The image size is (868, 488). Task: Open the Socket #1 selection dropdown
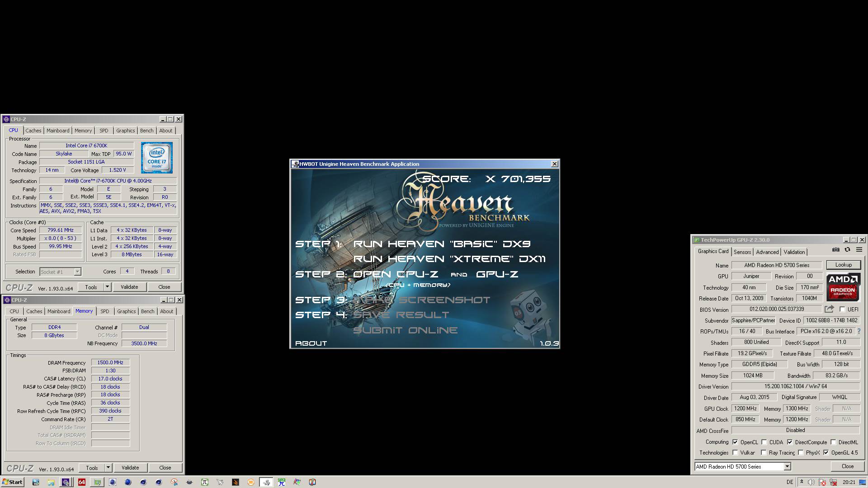[77, 272]
